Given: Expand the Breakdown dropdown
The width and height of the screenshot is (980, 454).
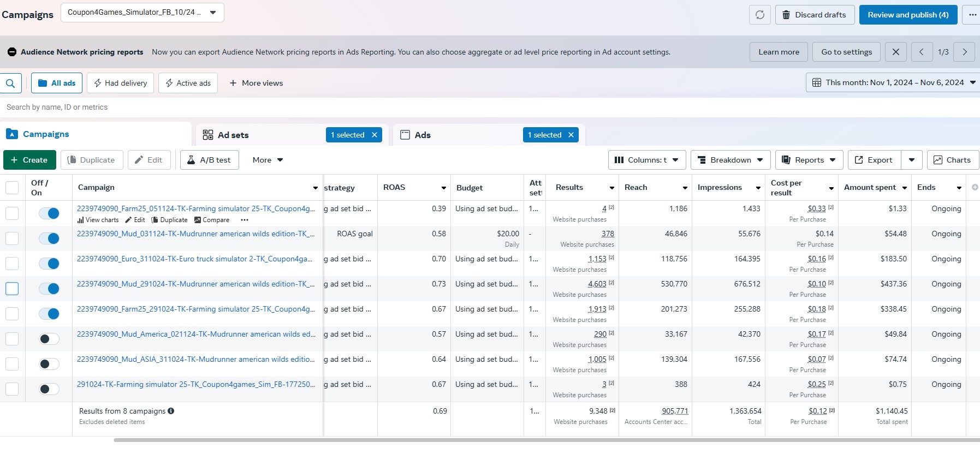Looking at the screenshot, I should [x=730, y=160].
